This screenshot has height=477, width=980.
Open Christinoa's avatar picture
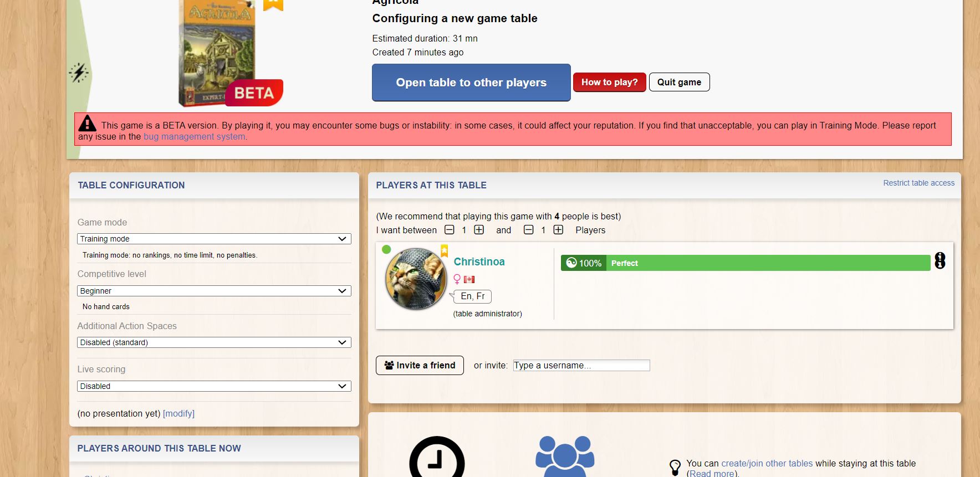click(x=416, y=279)
